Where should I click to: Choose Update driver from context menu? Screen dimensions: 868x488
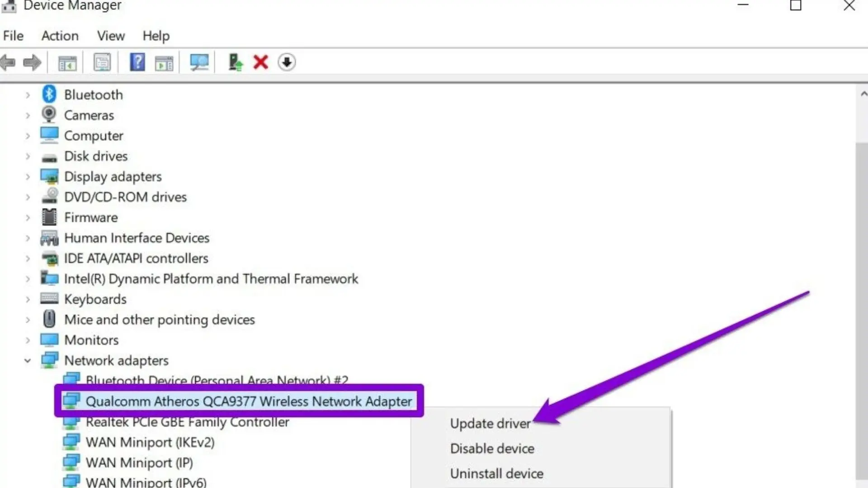pos(490,423)
